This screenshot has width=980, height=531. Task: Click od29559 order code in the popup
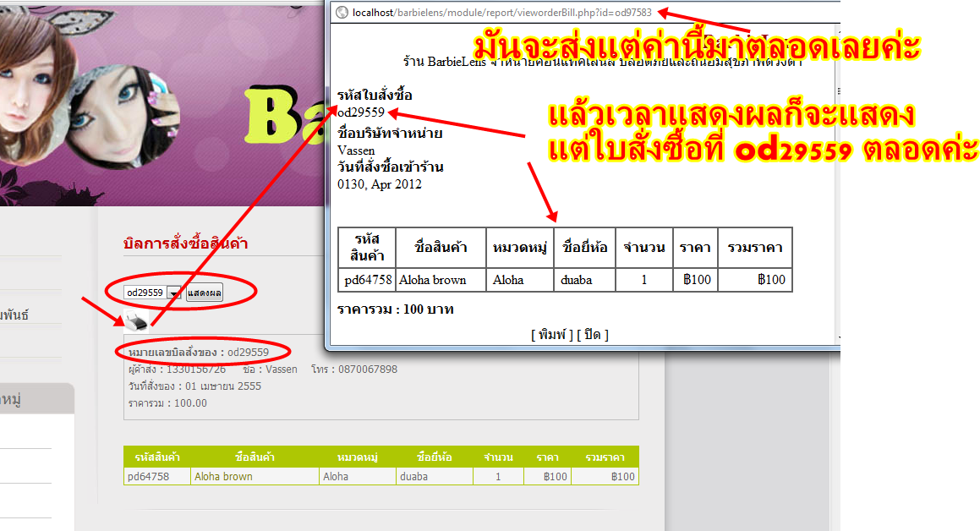pos(360,112)
